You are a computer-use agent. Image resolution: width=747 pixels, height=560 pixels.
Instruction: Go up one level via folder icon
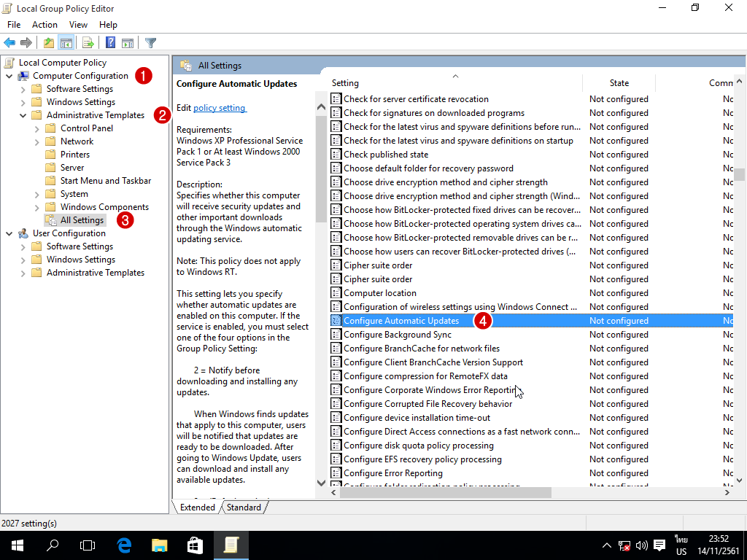[x=49, y=43]
